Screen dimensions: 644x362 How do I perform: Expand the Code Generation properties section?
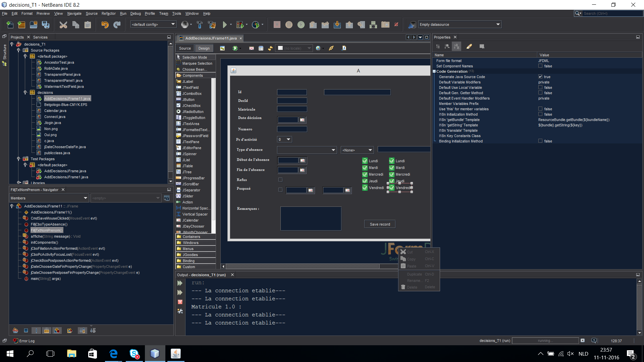pos(434,71)
